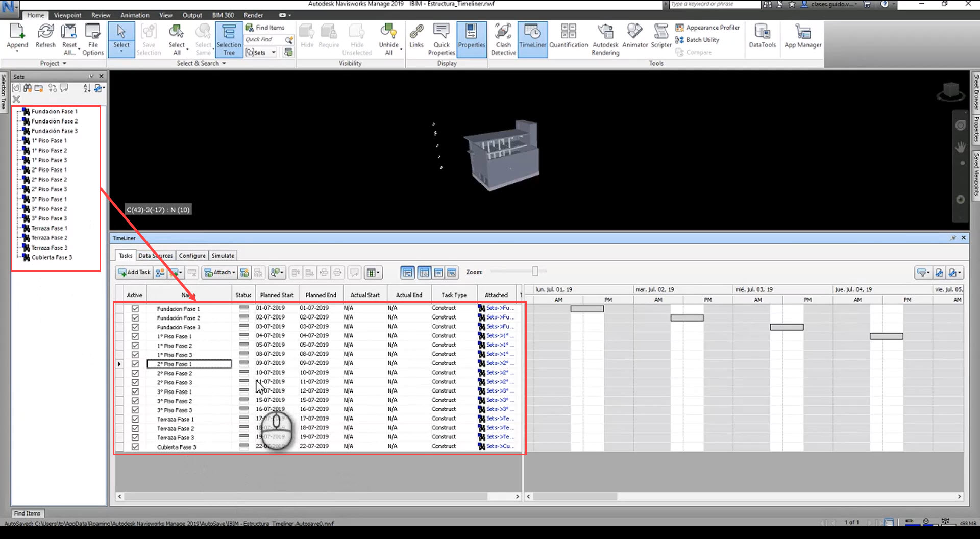The height and width of the screenshot is (539, 980).
Task: Show the Properties window
Action: tap(471, 39)
